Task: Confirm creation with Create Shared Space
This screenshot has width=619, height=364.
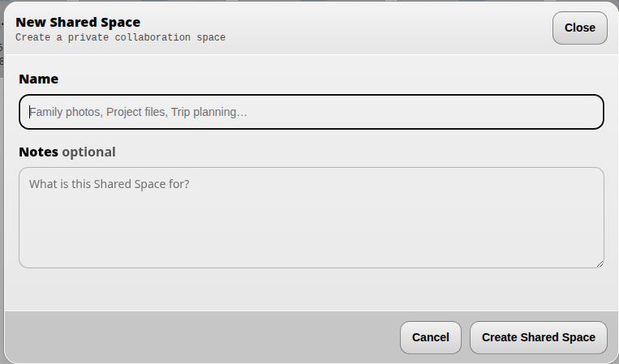Action: (x=538, y=337)
